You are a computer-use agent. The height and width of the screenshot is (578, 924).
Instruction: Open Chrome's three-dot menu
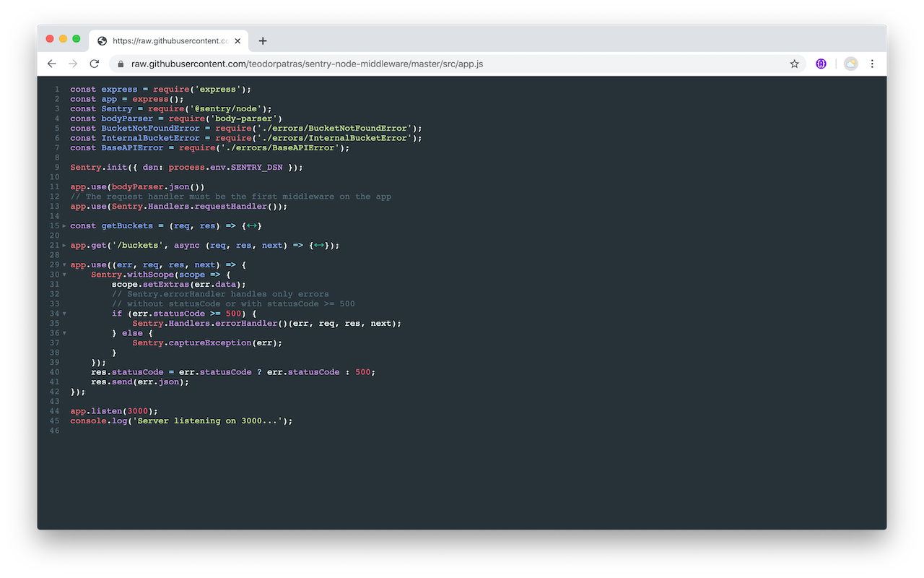(x=873, y=64)
